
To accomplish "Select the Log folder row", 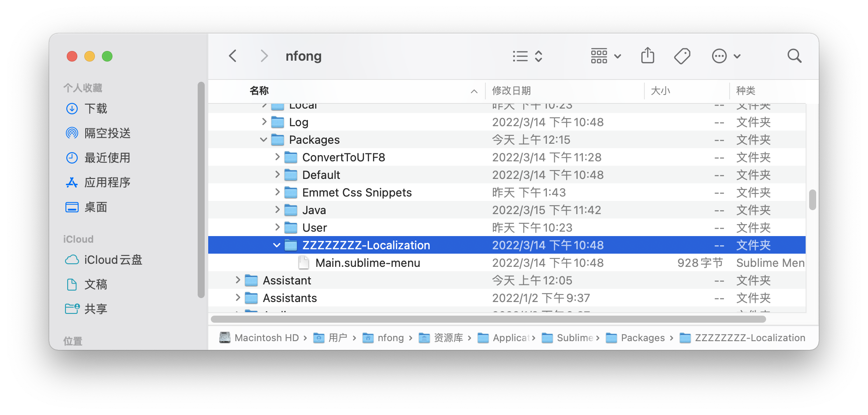I will point(507,122).
